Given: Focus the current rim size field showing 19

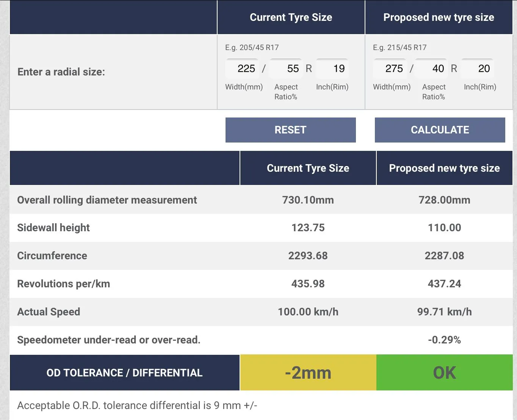Looking at the screenshot, I should (x=332, y=69).
